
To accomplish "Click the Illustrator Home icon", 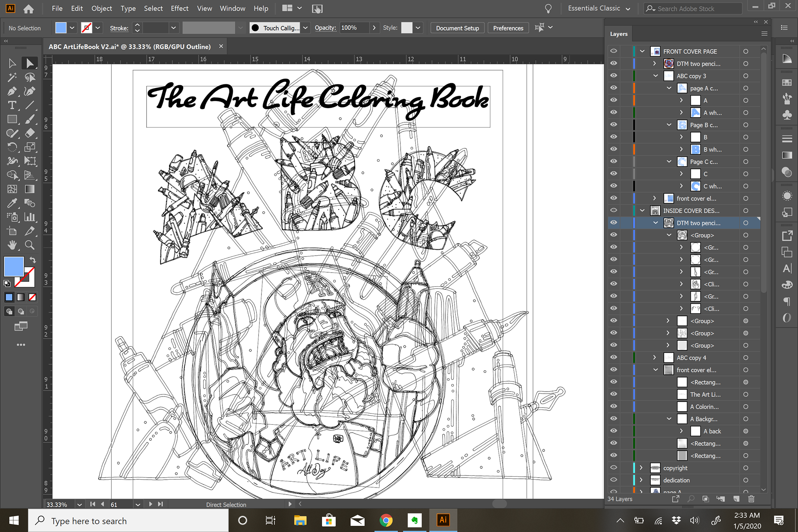I will click(28, 9).
